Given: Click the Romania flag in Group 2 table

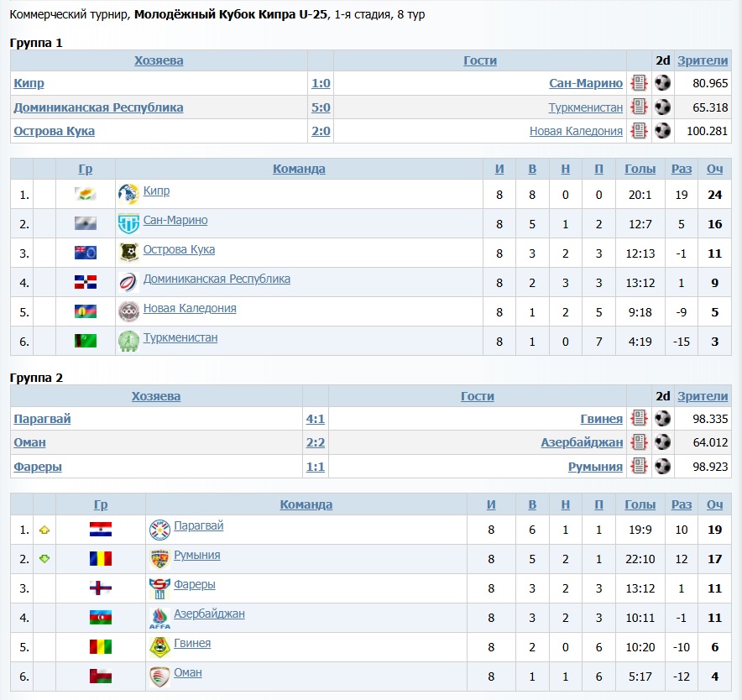Looking at the screenshot, I should (101, 559).
